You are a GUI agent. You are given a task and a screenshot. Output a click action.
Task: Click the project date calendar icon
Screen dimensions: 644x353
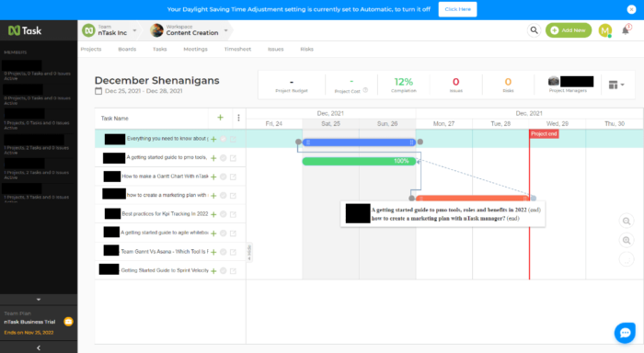tap(98, 91)
